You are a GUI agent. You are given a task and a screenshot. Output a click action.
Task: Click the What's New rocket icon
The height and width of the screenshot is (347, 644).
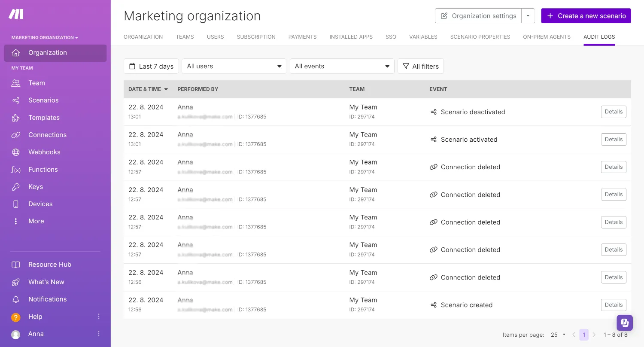tap(16, 282)
